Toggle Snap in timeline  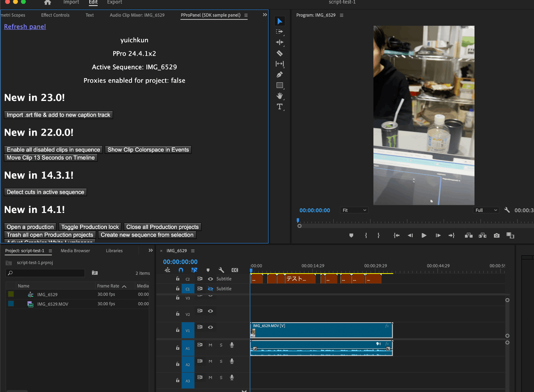(181, 270)
